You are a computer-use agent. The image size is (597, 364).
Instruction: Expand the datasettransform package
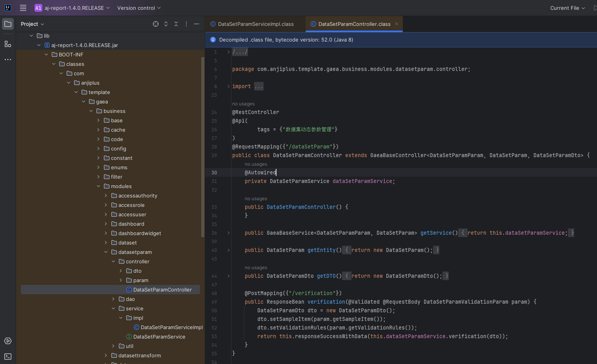(x=106, y=355)
